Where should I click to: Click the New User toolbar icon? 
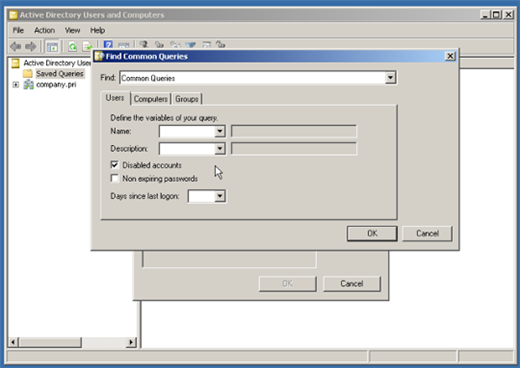(x=144, y=44)
